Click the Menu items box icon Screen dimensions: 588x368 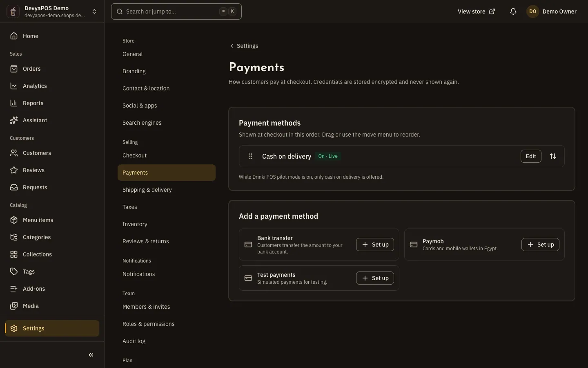(x=14, y=220)
